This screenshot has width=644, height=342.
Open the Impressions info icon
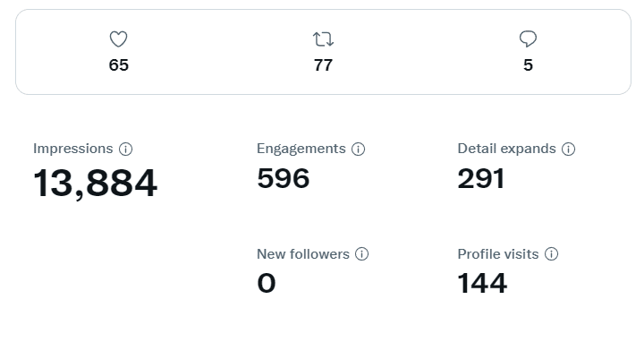pyautogui.click(x=126, y=149)
